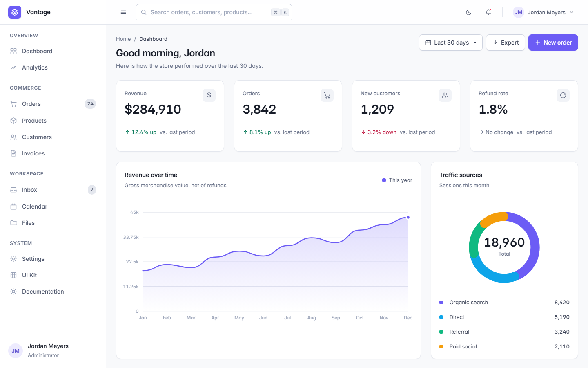Click the Vantage logo icon

tap(15, 12)
